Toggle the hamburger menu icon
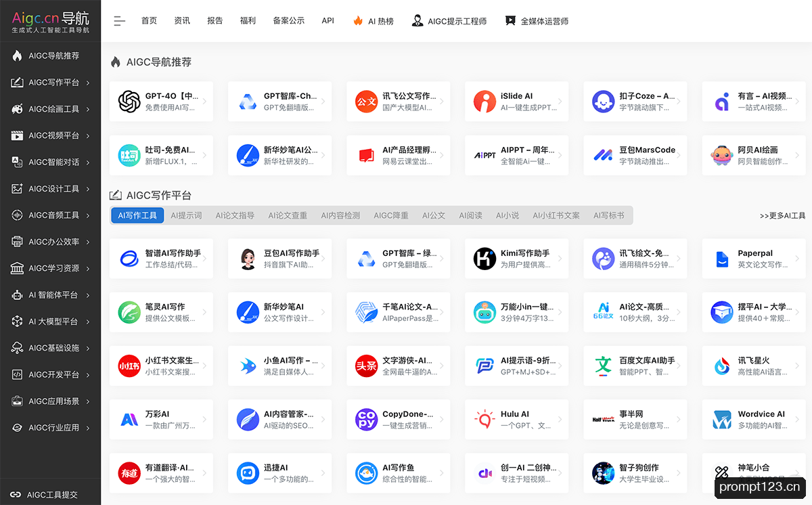Viewport: 812px width, 505px height. pyautogui.click(x=120, y=21)
